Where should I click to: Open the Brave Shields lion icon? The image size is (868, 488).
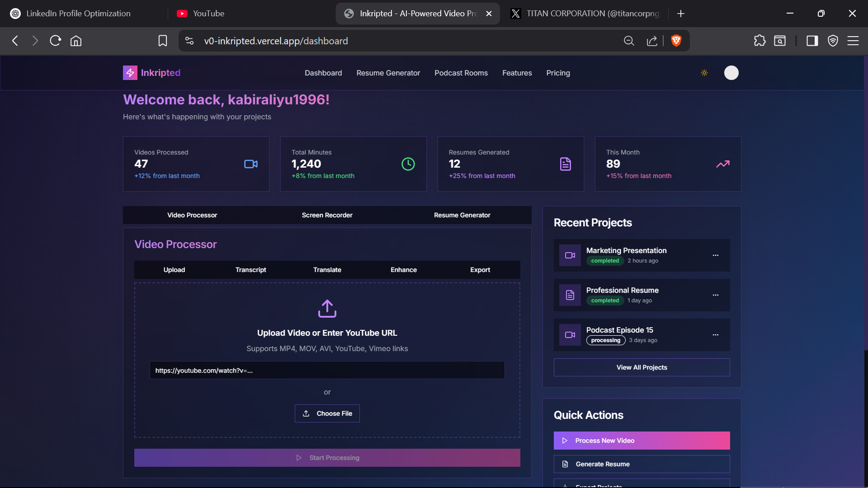point(676,41)
